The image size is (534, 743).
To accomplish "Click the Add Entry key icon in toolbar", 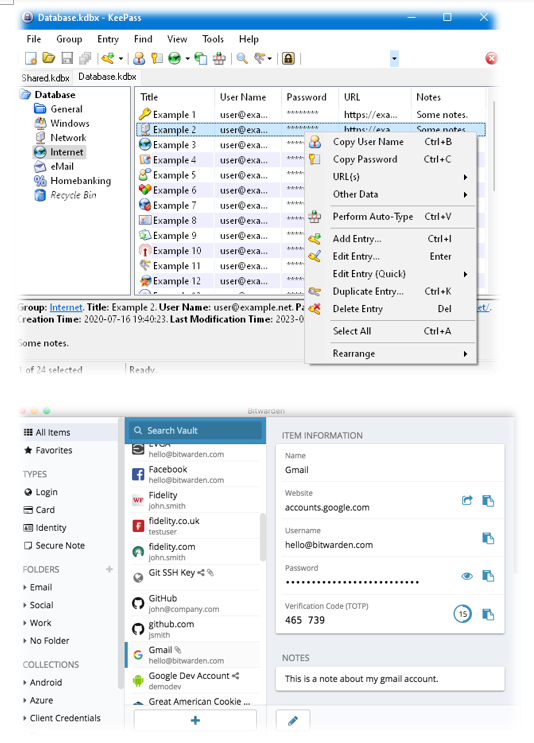I will [x=108, y=58].
